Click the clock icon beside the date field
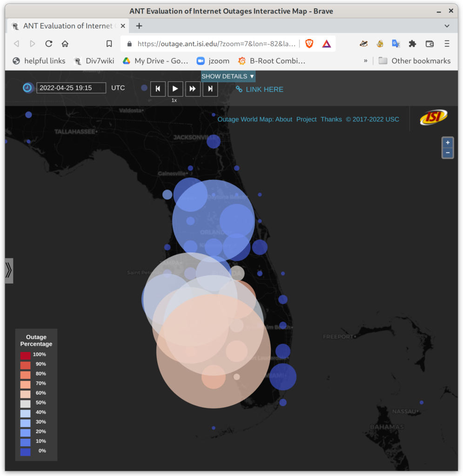This screenshot has width=463, height=476. [27, 88]
